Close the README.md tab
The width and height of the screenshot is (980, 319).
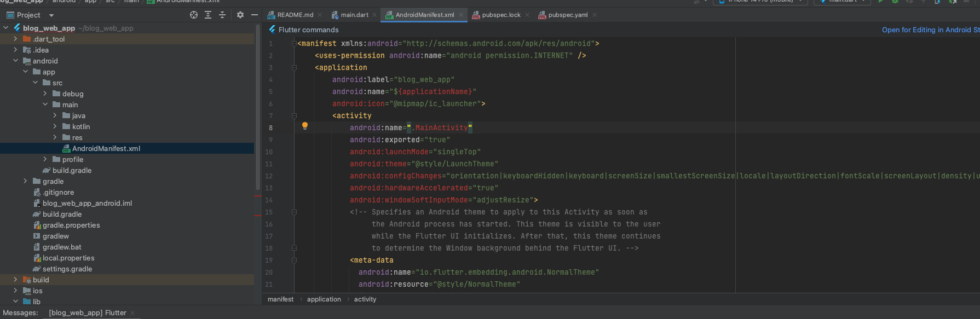coord(320,15)
